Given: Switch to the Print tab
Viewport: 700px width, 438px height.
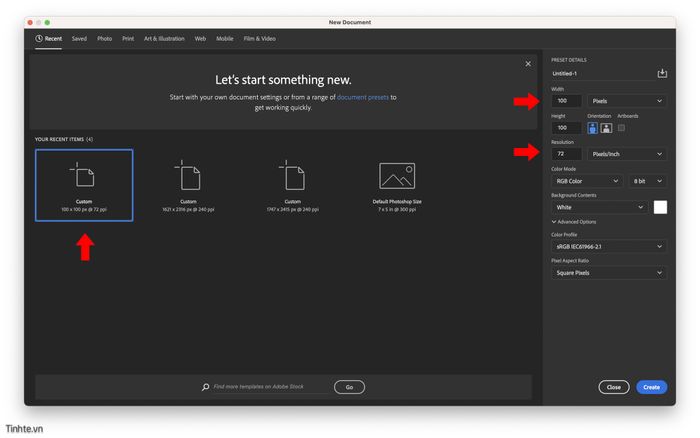Looking at the screenshot, I should click(x=128, y=39).
